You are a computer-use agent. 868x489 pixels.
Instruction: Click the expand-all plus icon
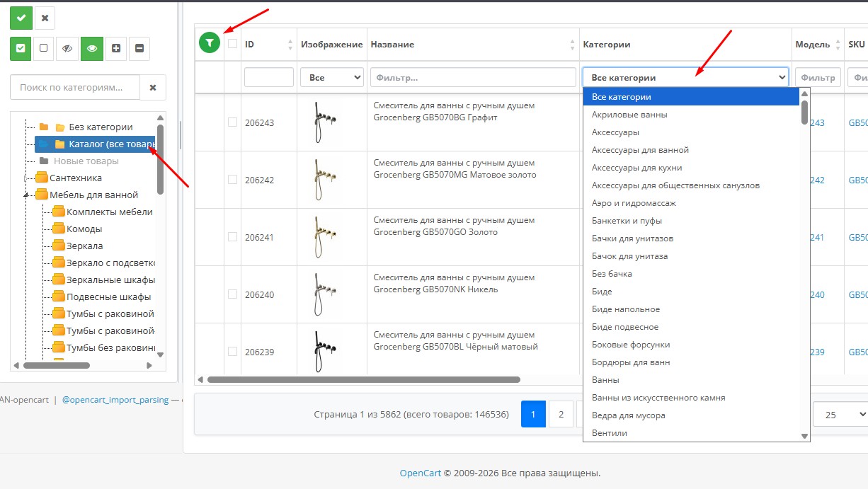click(116, 48)
